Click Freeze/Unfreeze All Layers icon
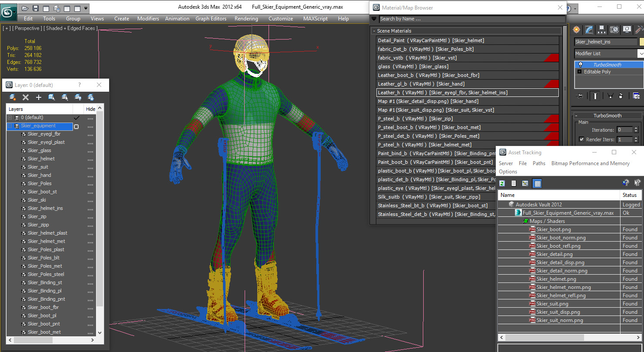 (x=91, y=97)
